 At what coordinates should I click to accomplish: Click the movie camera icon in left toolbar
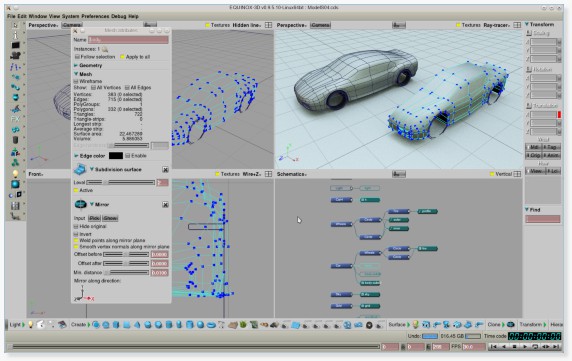pyautogui.click(x=15, y=55)
